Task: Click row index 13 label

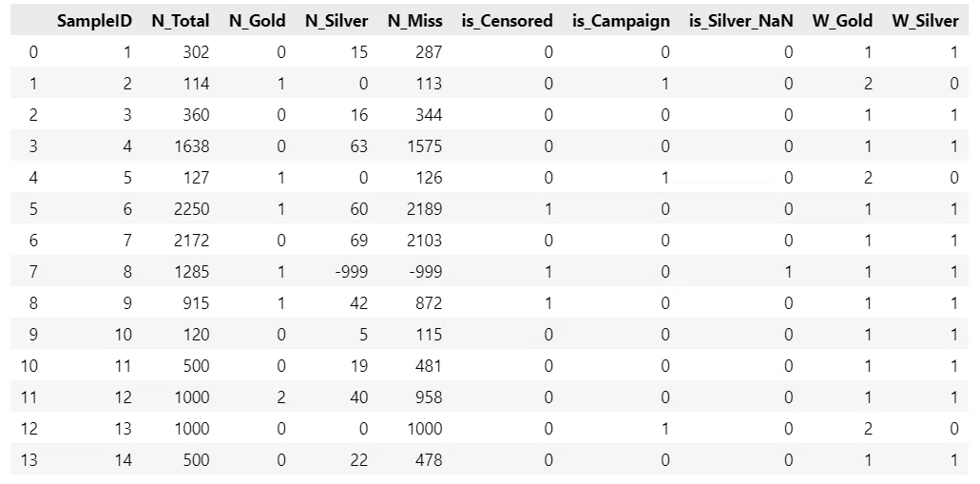Action: [x=29, y=460]
